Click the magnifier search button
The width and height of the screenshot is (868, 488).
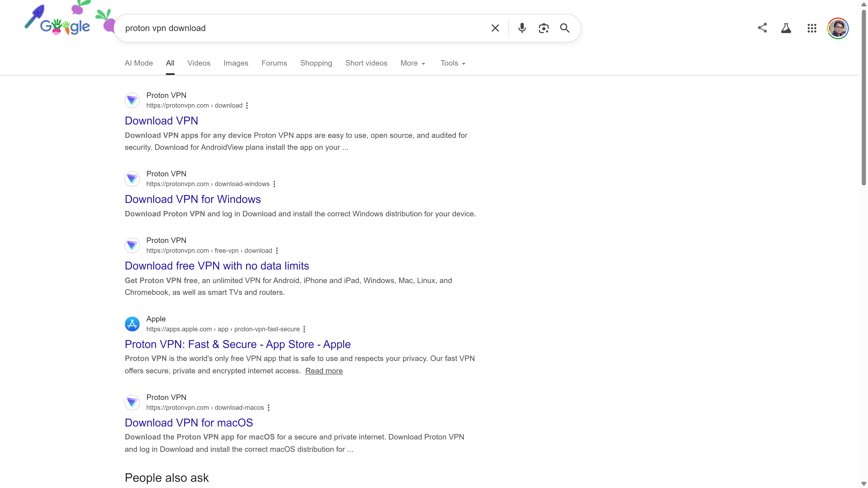(565, 28)
